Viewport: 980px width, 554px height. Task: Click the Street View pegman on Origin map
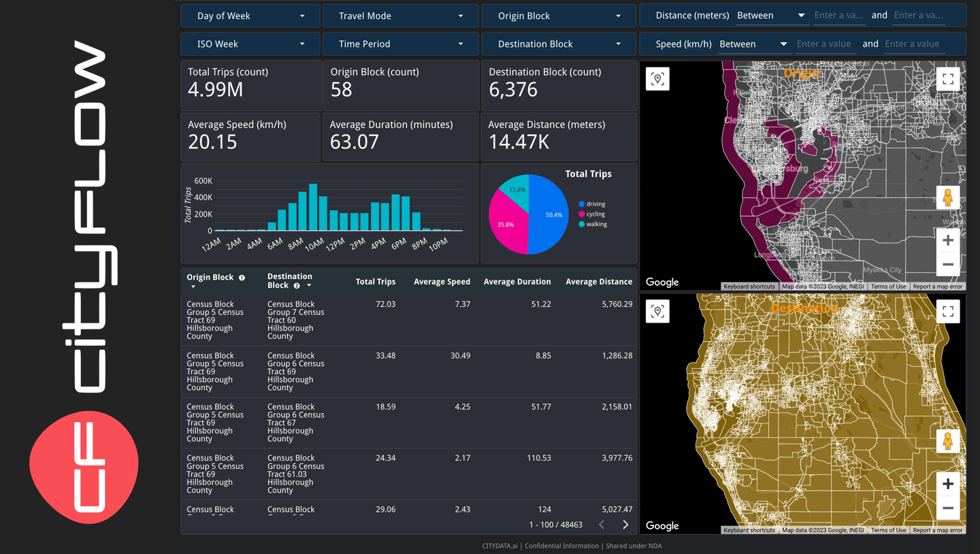947,197
